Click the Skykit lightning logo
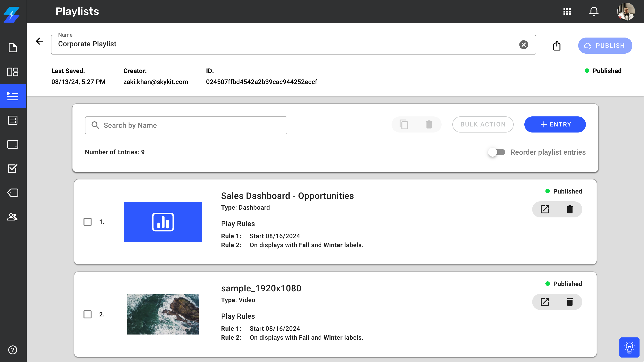This screenshot has width=644, height=362. [12, 15]
